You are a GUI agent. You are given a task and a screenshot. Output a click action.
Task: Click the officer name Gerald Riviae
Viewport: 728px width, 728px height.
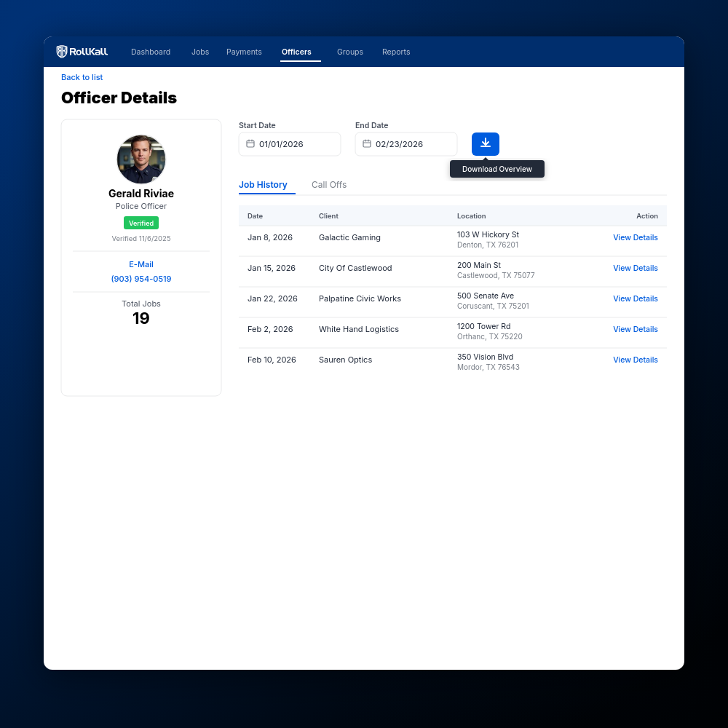(141, 194)
